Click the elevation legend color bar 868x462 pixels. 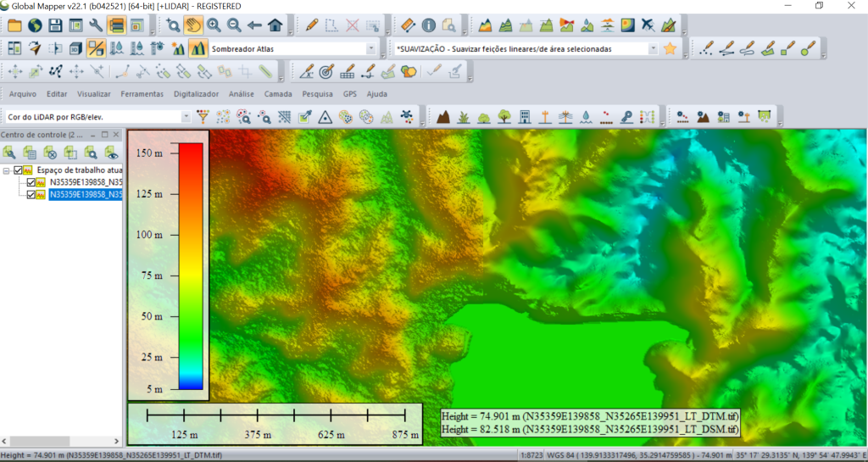tap(191, 265)
